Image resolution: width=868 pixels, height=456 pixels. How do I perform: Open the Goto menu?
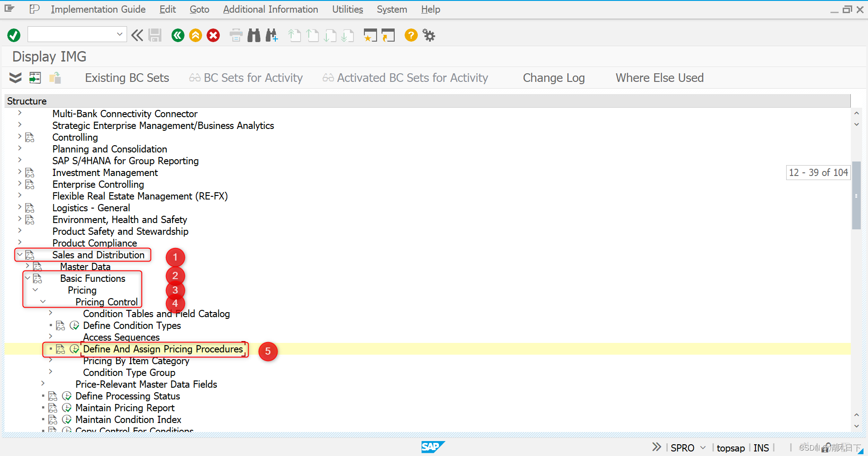pos(199,9)
